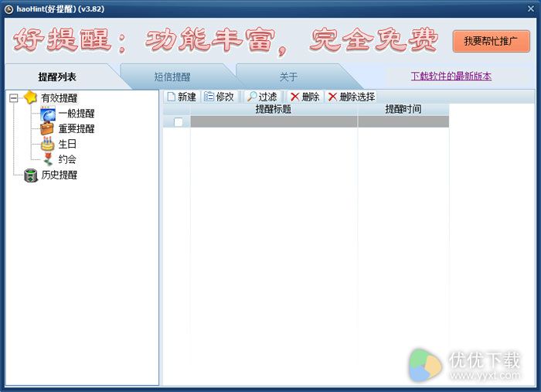Select 历史提醒 in the tree
The image size is (541, 392).
(x=60, y=175)
